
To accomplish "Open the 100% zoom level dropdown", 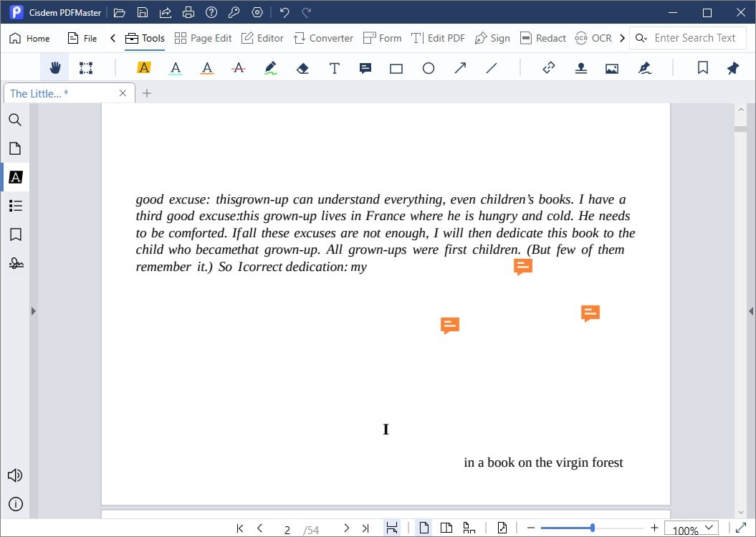I will [x=692, y=529].
